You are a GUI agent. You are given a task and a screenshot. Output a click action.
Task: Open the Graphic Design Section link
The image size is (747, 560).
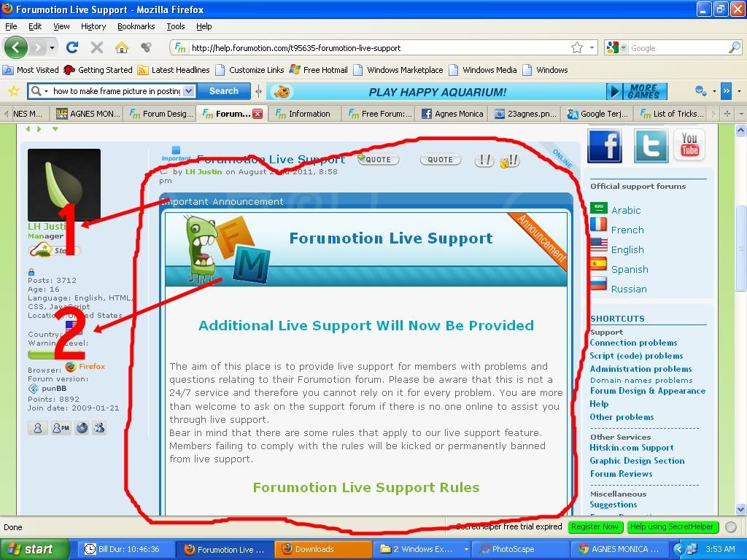tap(637, 461)
